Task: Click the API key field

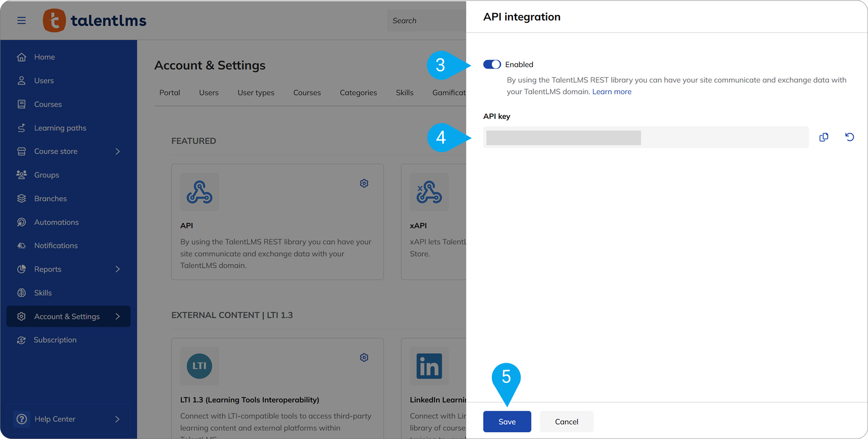Action: point(646,137)
